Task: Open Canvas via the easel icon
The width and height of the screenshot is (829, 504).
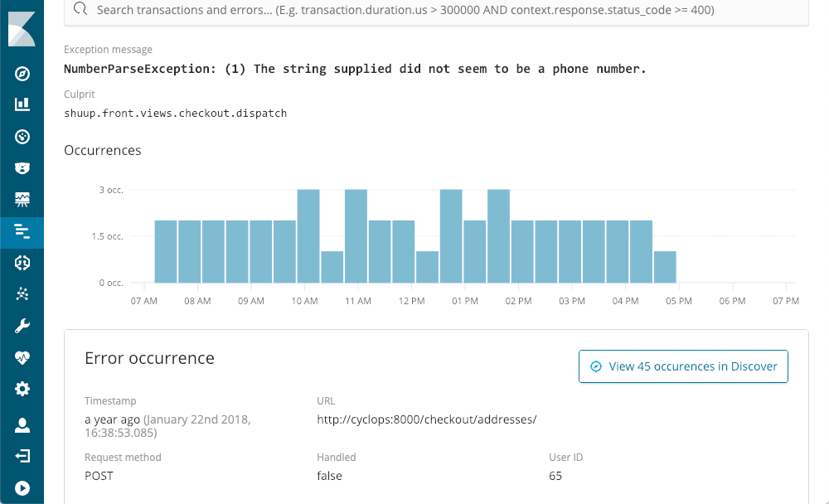Action: (x=22, y=200)
